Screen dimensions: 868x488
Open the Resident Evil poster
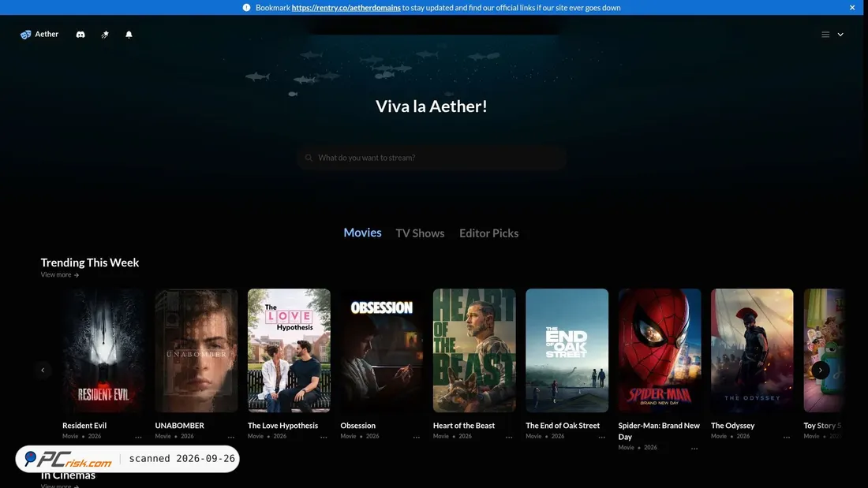tap(103, 350)
